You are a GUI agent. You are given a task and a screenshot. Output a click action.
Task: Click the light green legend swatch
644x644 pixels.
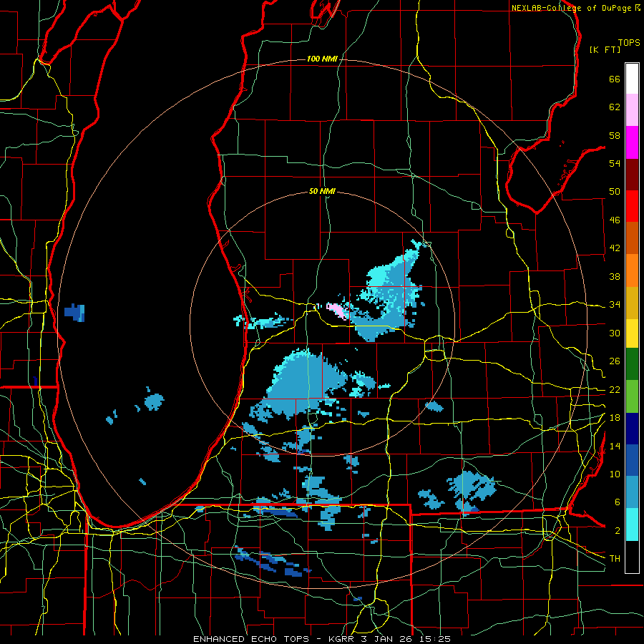[x=632, y=396]
